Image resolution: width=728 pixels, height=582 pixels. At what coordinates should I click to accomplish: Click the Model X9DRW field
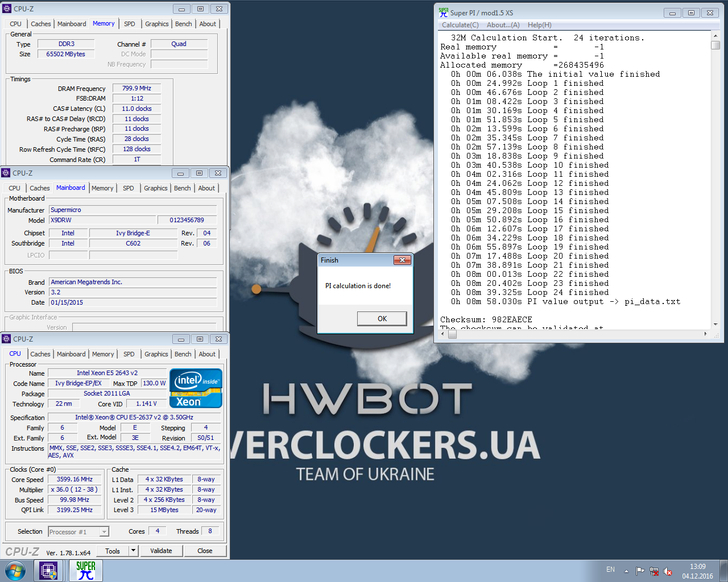pyautogui.click(x=102, y=220)
